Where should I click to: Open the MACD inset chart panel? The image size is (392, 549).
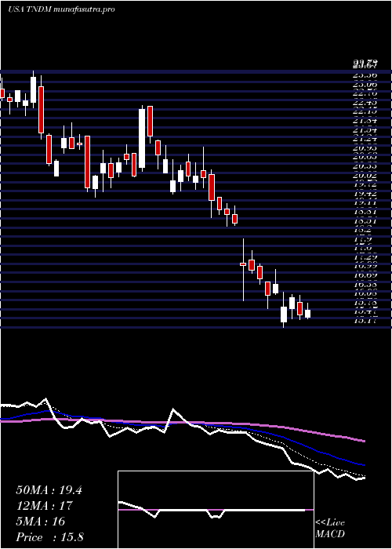[x=216, y=510]
